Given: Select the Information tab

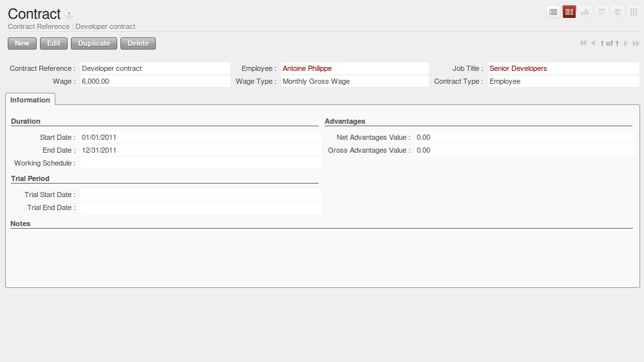Looking at the screenshot, I should 30,100.
